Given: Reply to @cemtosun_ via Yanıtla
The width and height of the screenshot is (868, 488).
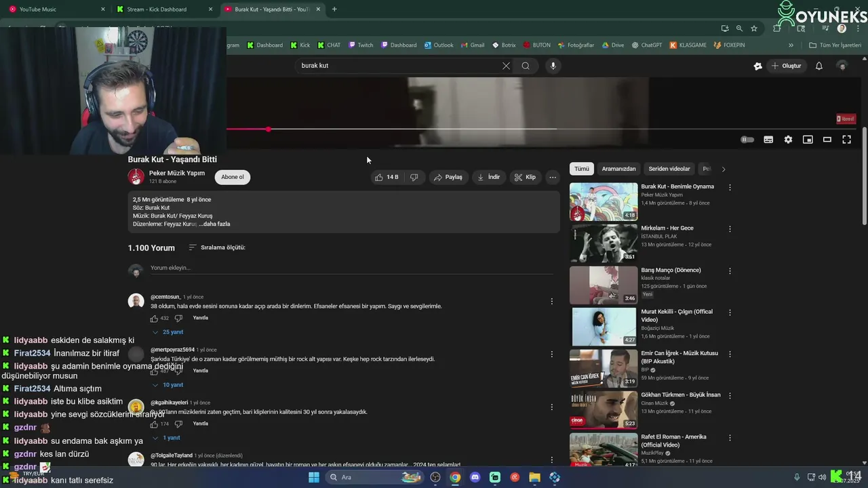Looking at the screenshot, I should pyautogui.click(x=200, y=318).
